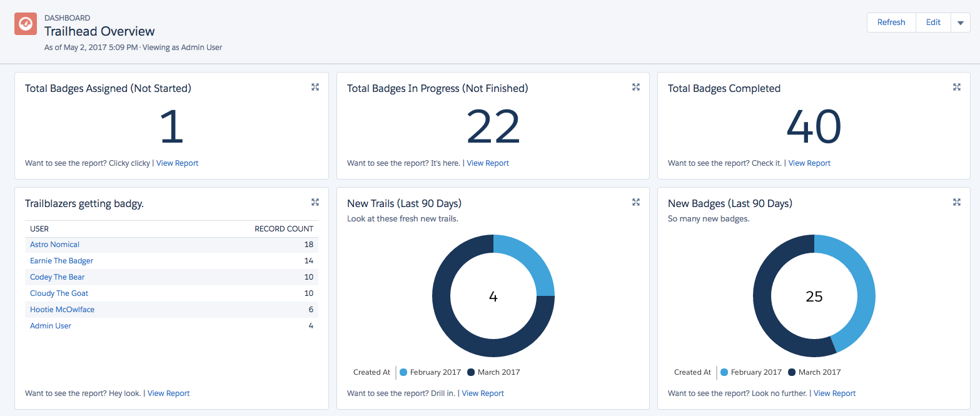The width and height of the screenshot is (980, 416).
Task: Open View Report for Trailblazers getting badgy
Action: click(x=168, y=393)
